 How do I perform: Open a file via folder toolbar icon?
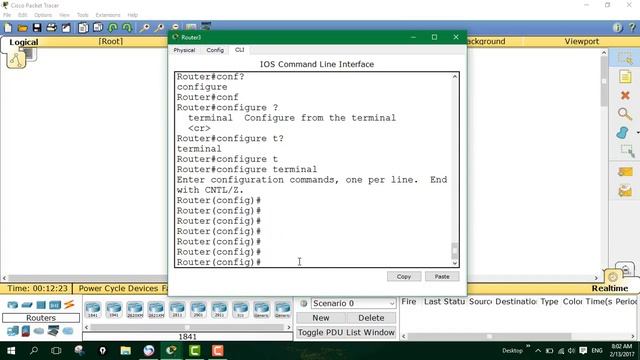[22, 28]
